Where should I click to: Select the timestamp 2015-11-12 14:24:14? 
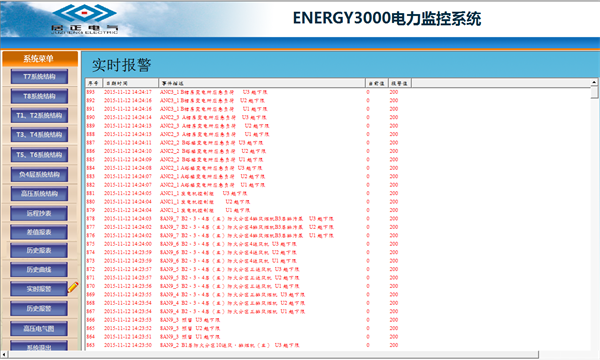[128, 117]
